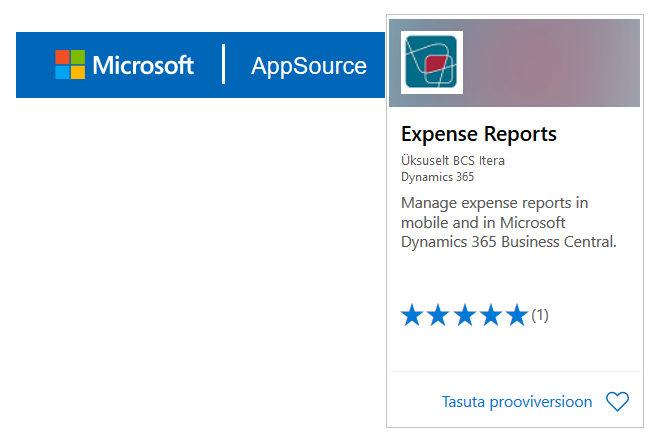Click the 'Manage expense reports in' description text
This screenshot has height=443, width=654.
click(494, 203)
